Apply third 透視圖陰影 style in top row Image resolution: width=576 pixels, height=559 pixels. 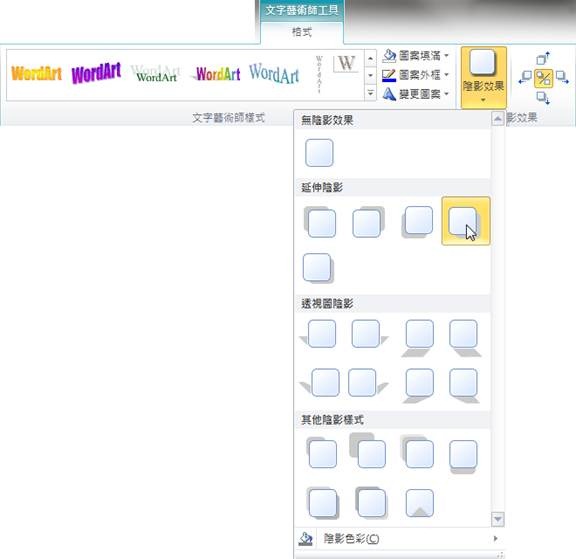click(x=418, y=337)
